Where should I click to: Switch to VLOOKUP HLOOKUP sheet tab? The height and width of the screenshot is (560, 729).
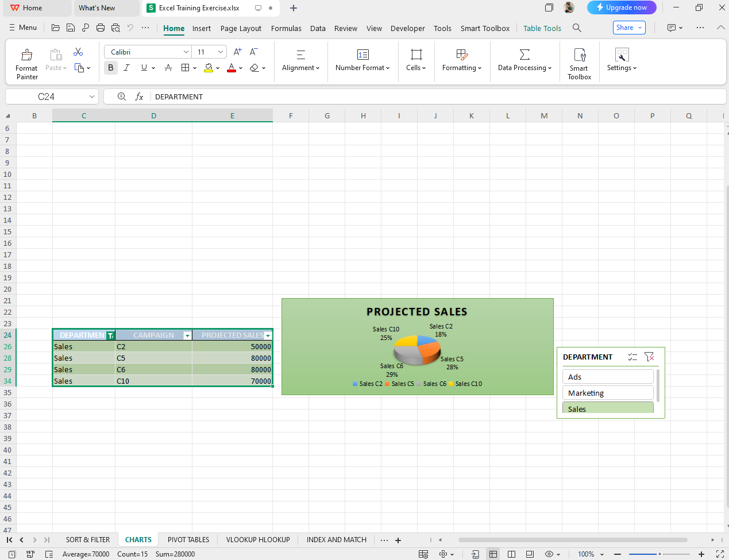pos(258,540)
